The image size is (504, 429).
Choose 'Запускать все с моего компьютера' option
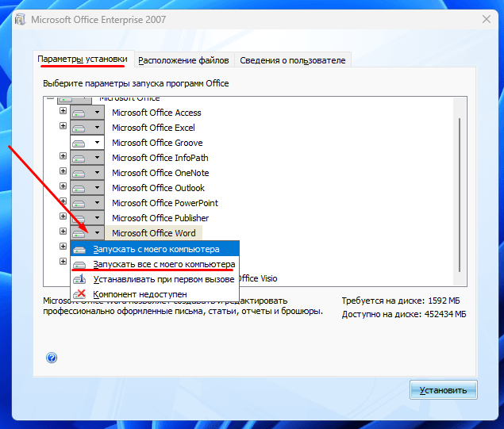[155, 264]
